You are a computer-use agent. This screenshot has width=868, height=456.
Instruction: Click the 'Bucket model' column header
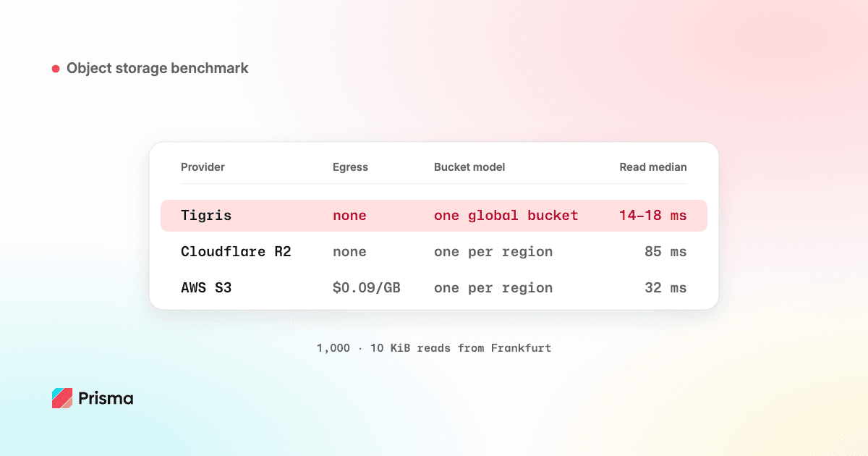(469, 167)
